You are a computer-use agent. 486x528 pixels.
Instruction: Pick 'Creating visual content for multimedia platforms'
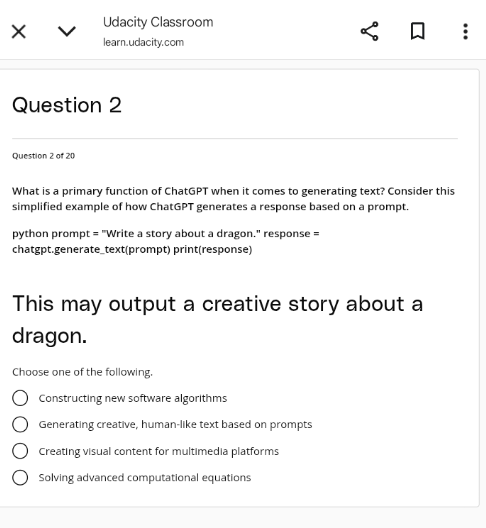coord(20,451)
